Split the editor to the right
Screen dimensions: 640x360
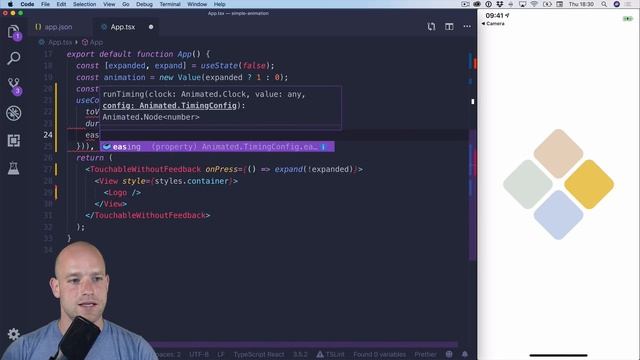point(449,27)
